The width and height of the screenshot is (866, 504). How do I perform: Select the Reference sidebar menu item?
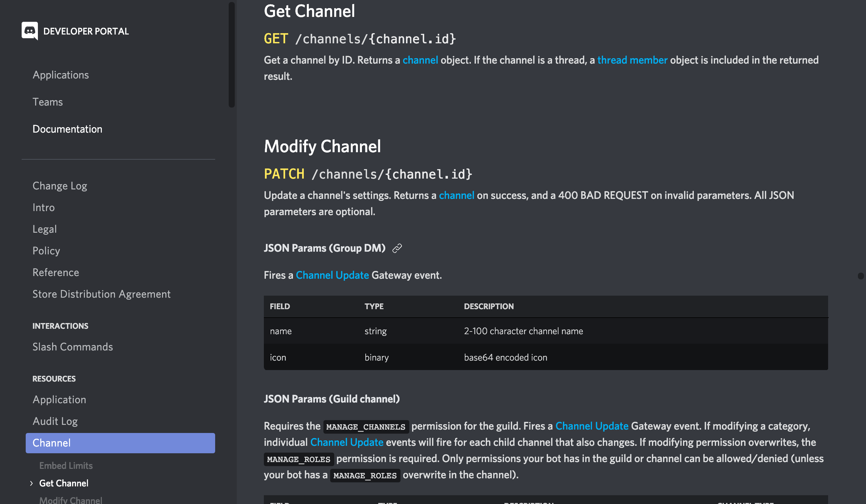tap(56, 272)
